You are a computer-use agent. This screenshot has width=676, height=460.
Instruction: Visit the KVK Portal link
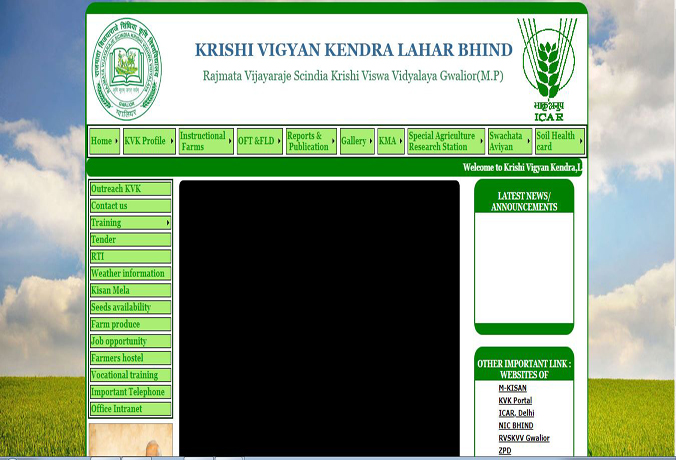click(515, 401)
